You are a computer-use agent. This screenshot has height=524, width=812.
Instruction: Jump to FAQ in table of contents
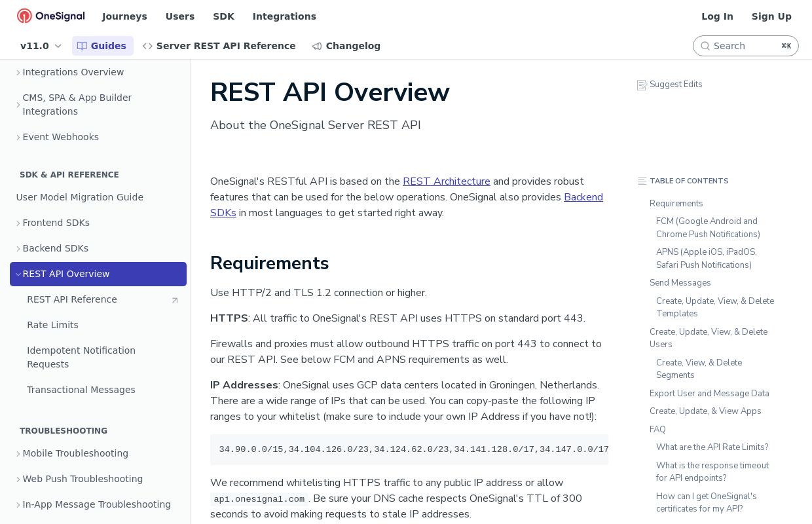(657, 430)
